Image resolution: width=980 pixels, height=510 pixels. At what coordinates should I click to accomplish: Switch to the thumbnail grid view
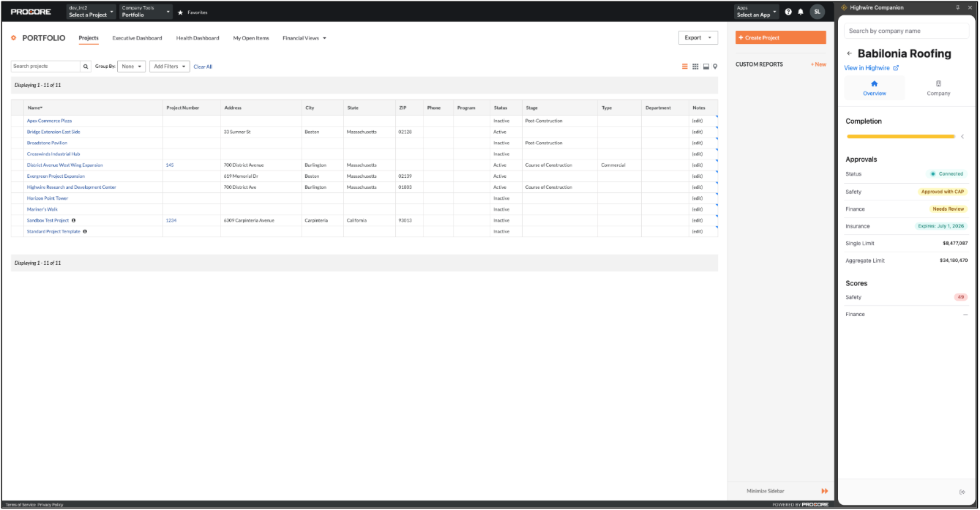pyautogui.click(x=695, y=67)
